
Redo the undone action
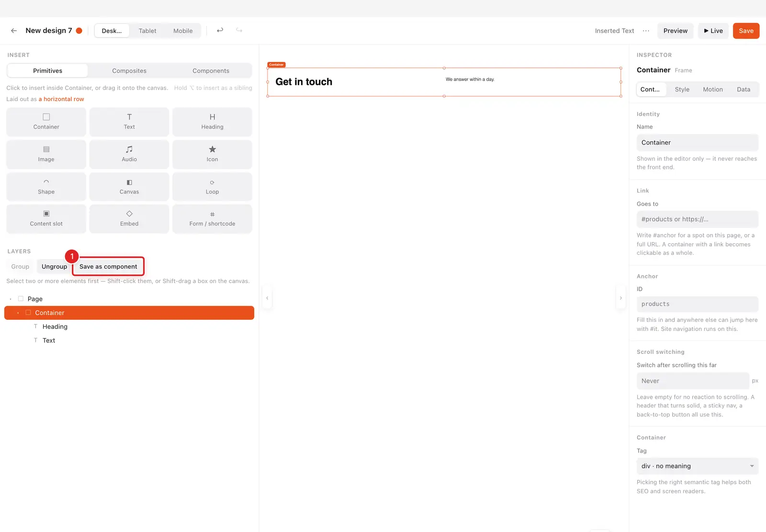pos(239,30)
